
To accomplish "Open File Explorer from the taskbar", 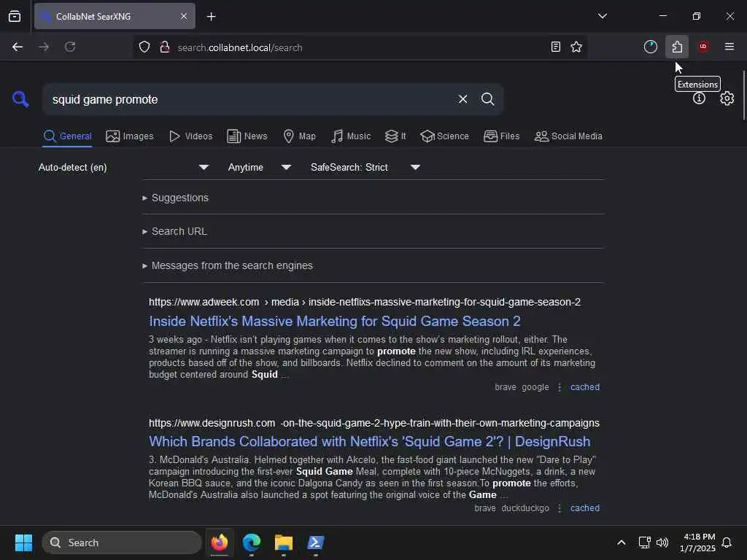I will coord(284,542).
